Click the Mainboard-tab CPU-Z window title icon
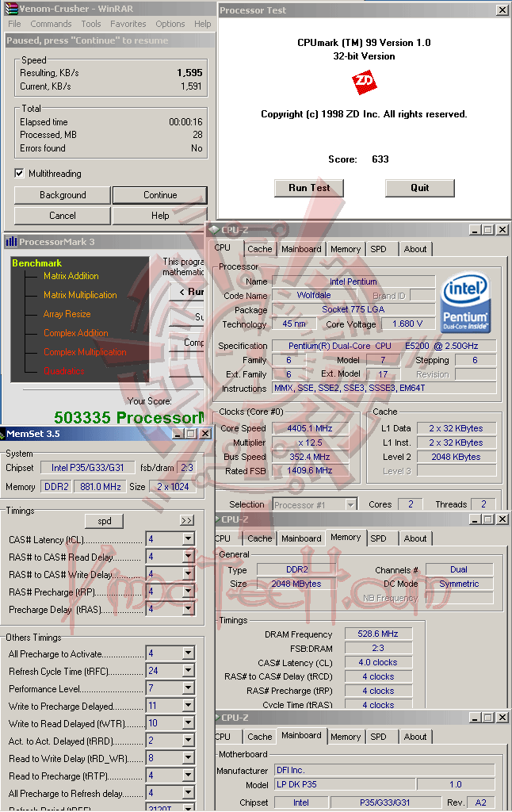Viewport: 512px width, 812px height. pyautogui.click(x=217, y=717)
